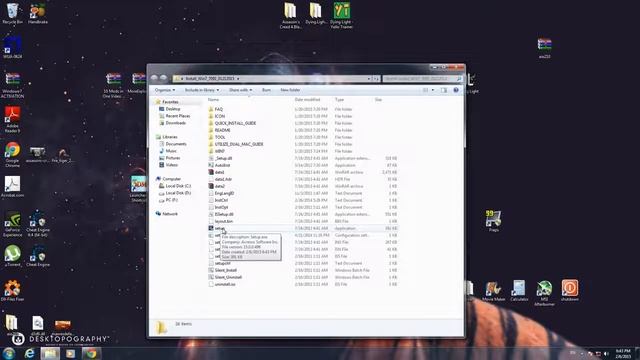Open the Adobe Reader 9 desktop icon
The width and height of the screenshot is (640, 360).
click(x=12, y=119)
